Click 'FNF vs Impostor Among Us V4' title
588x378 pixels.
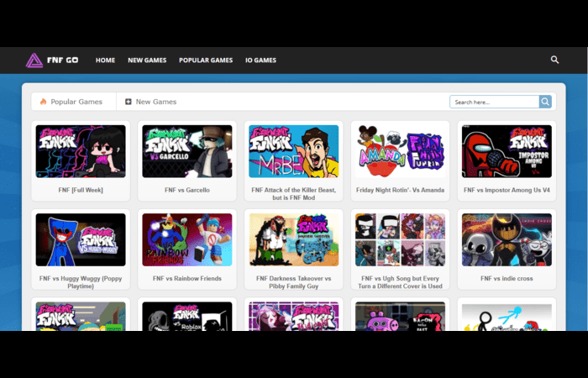[507, 190]
